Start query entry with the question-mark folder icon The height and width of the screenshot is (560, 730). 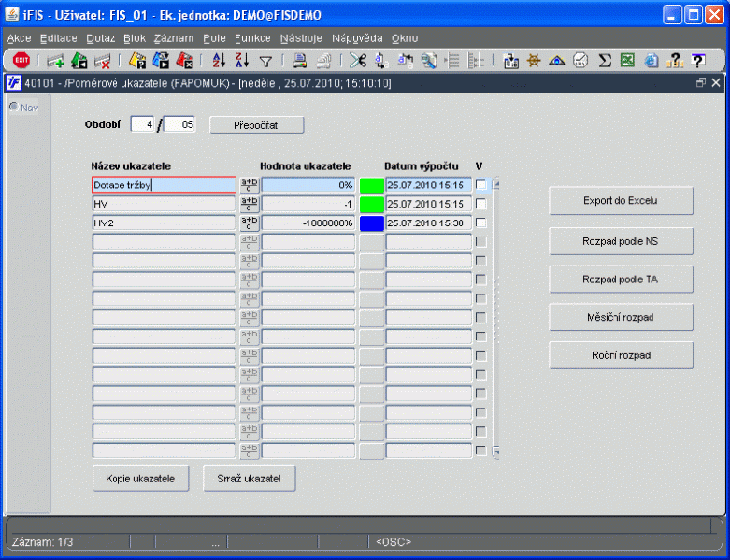point(136,61)
